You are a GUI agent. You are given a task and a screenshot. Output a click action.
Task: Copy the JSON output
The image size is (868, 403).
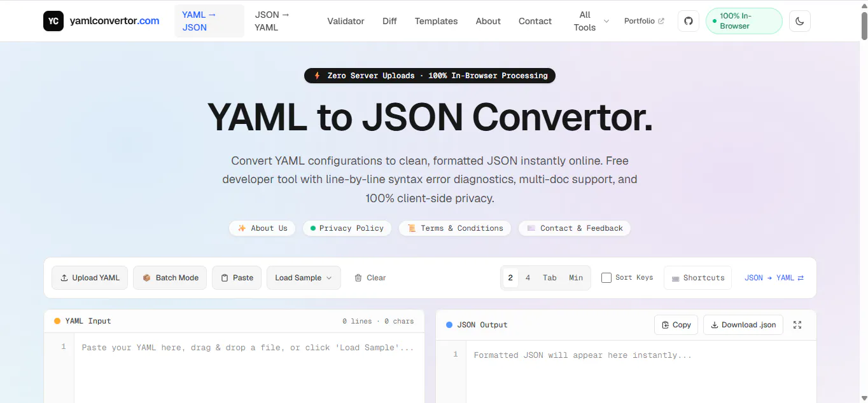676,325
